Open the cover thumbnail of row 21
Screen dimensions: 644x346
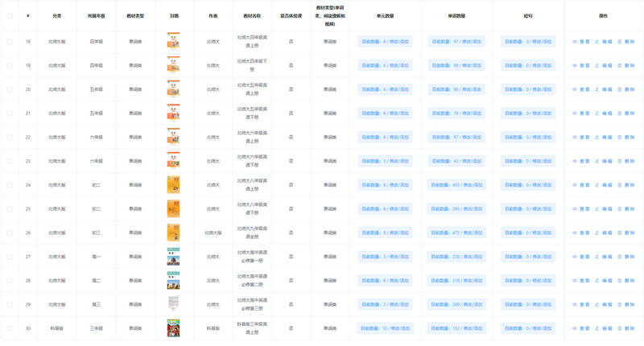tap(173, 113)
